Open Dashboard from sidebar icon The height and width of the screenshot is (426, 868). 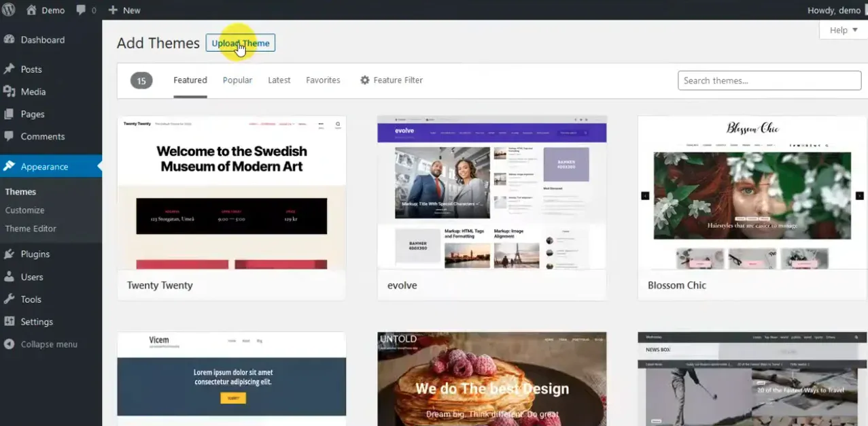[x=10, y=39]
